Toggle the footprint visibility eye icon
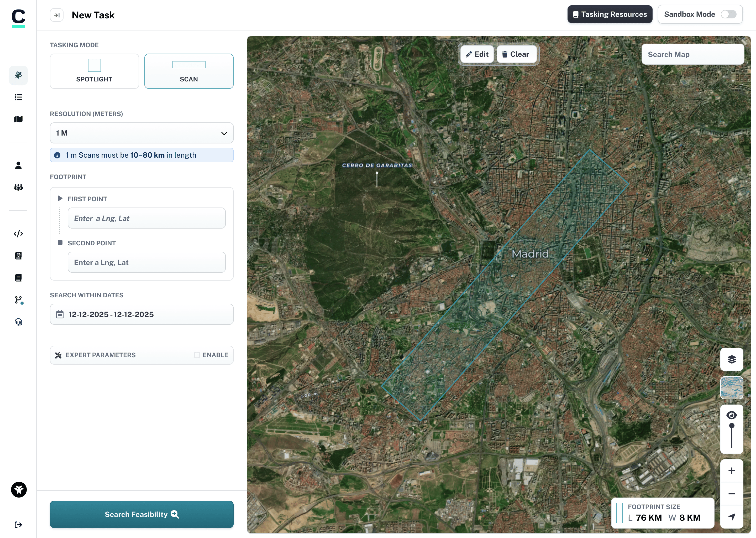The image size is (756, 538). click(732, 415)
